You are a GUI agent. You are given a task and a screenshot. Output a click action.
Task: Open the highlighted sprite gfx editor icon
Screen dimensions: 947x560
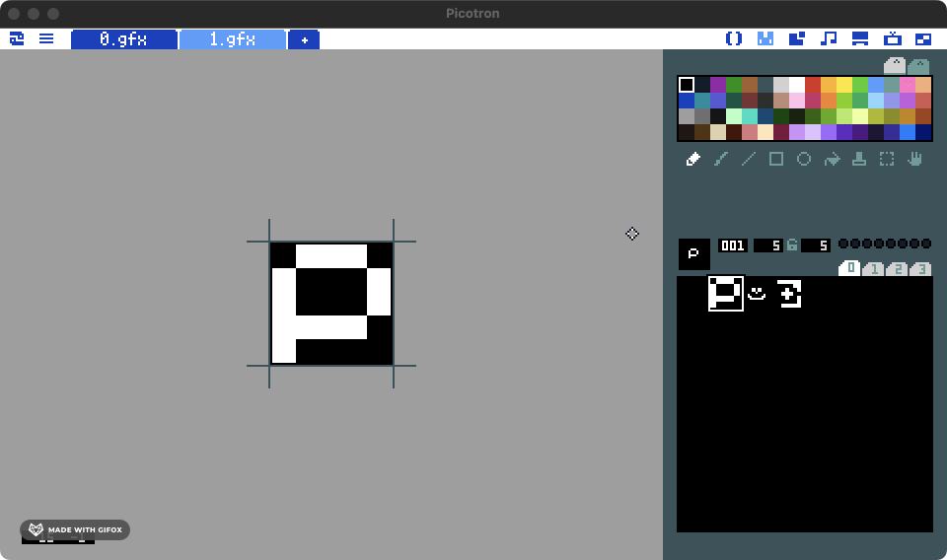click(765, 38)
